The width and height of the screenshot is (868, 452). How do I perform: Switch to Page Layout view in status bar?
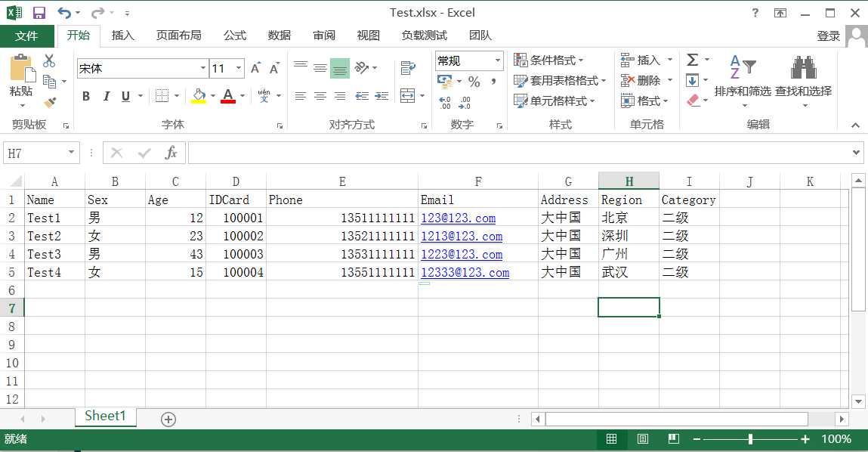[643, 438]
